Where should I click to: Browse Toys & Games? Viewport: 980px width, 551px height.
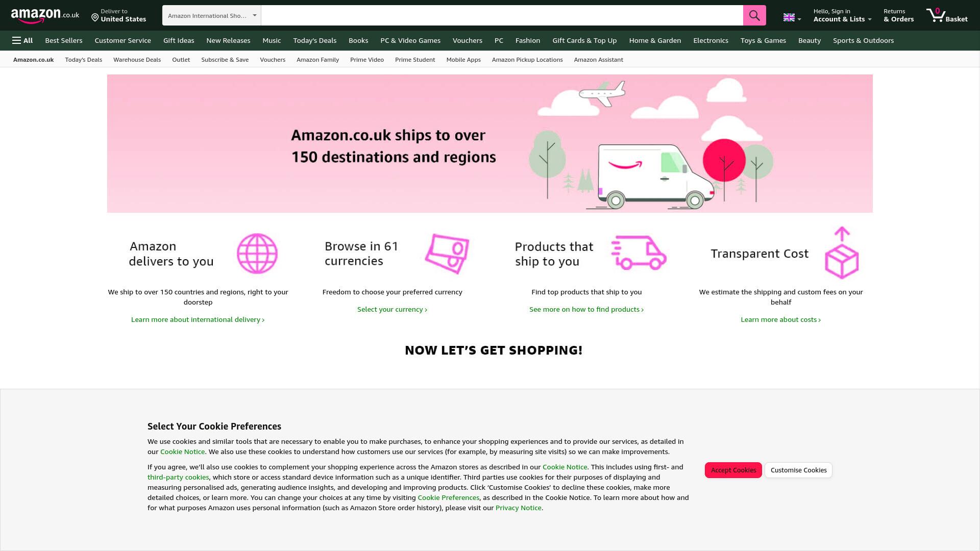tap(763, 40)
